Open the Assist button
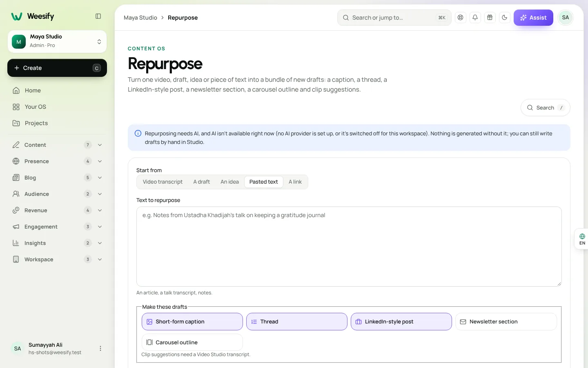This screenshot has width=588, height=368. [x=533, y=18]
